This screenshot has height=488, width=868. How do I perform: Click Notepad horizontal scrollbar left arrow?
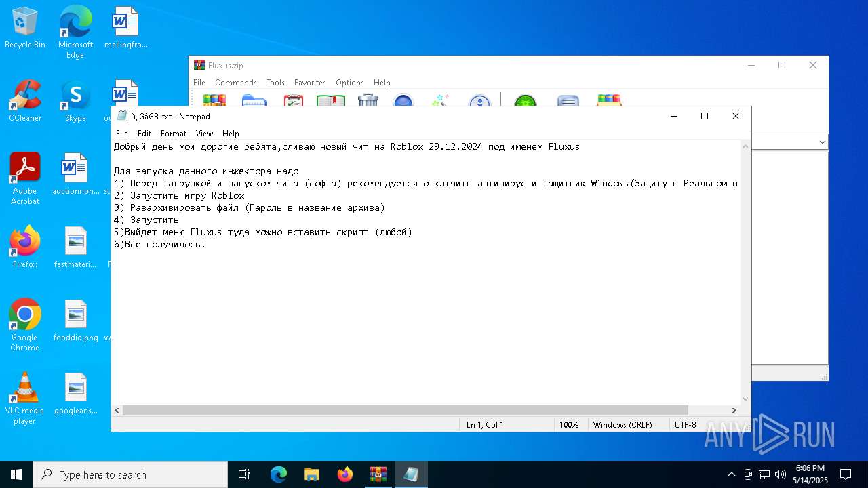click(117, 411)
